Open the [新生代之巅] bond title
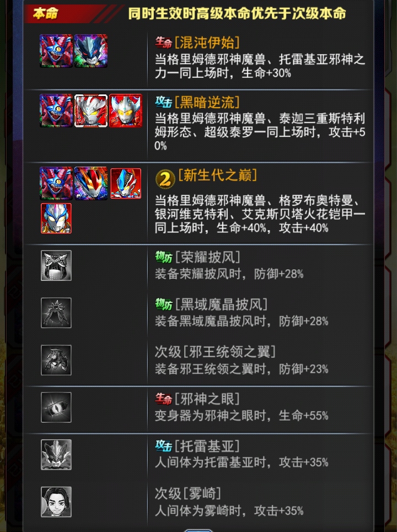 point(218,175)
